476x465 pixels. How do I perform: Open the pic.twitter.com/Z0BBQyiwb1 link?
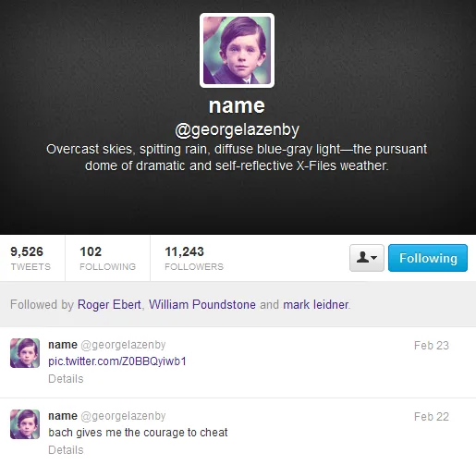117,361
